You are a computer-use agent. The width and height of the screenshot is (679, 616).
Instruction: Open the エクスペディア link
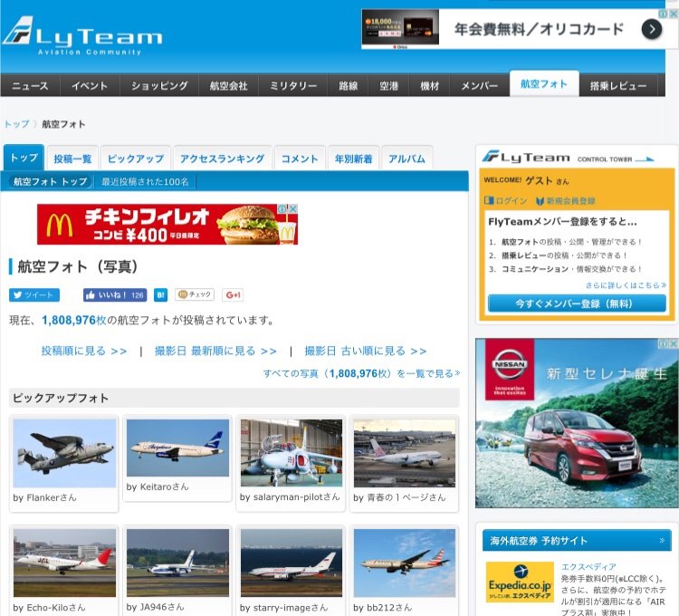[588, 566]
